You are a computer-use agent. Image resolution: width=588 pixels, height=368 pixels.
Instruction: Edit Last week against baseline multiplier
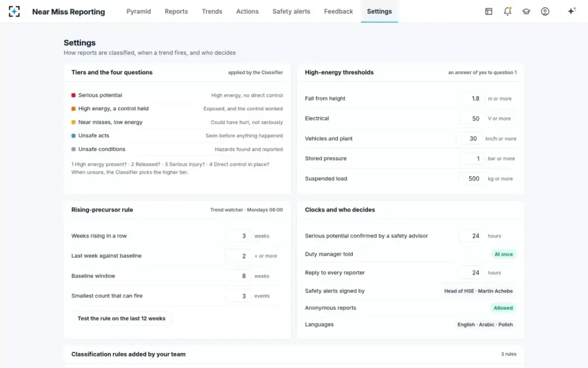(238, 256)
